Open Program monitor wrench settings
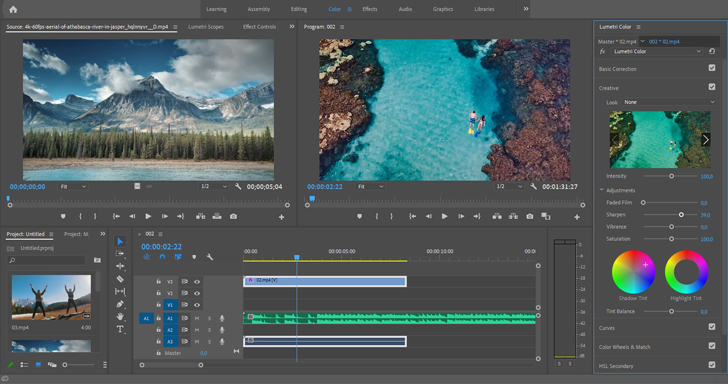 coord(533,186)
